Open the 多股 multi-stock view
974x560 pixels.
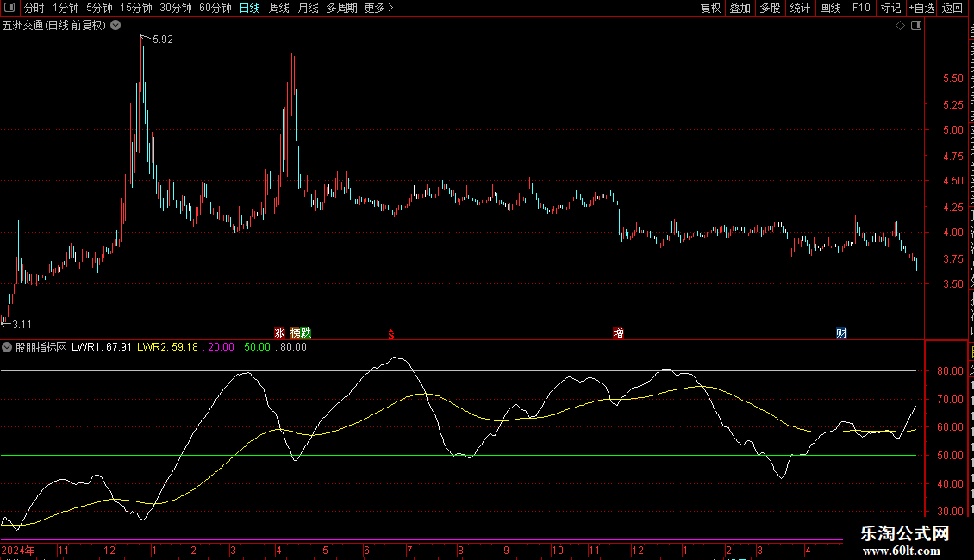pos(770,8)
